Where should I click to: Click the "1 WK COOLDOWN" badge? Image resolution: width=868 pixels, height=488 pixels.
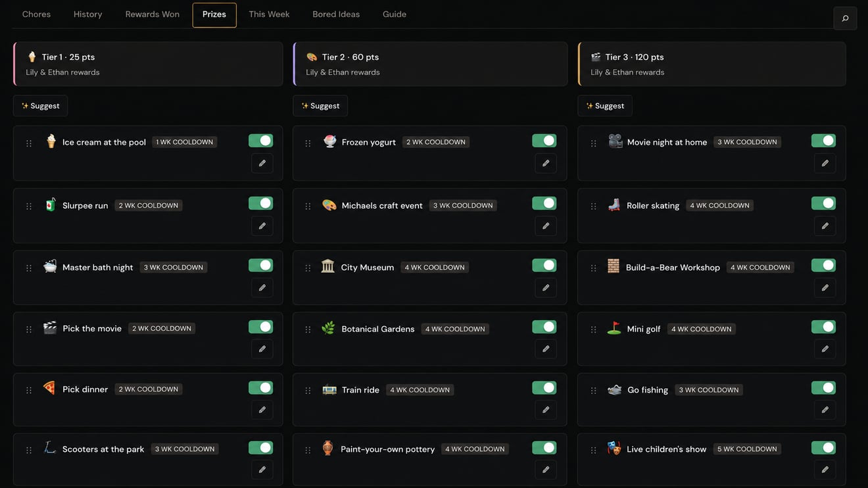click(x=185, y=142)
